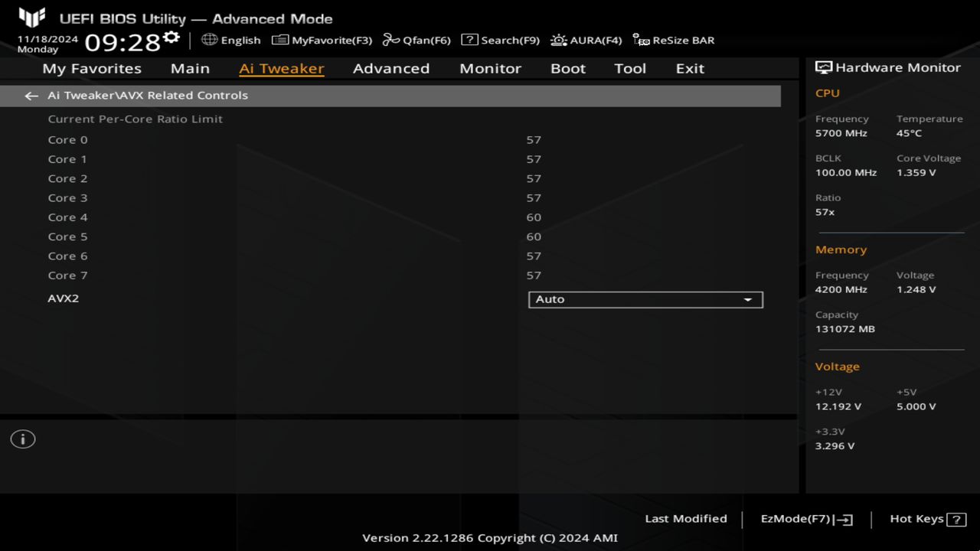The width and height of the screenshot is (980, 551).
Task: Click the Core 7 row label
Action: (x=67, y=275)
